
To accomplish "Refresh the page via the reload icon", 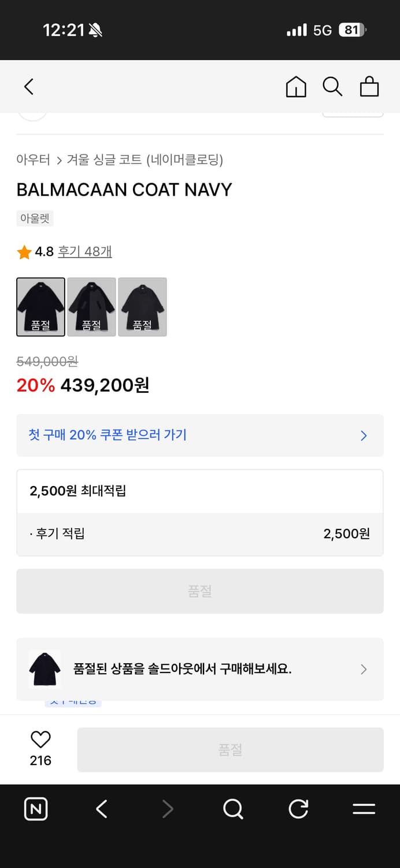I will [298, 809].
